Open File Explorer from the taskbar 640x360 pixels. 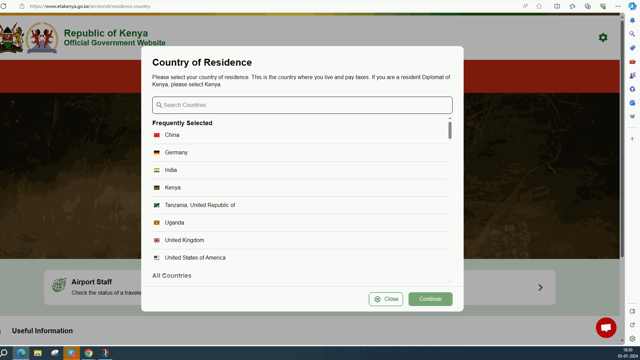38,353
